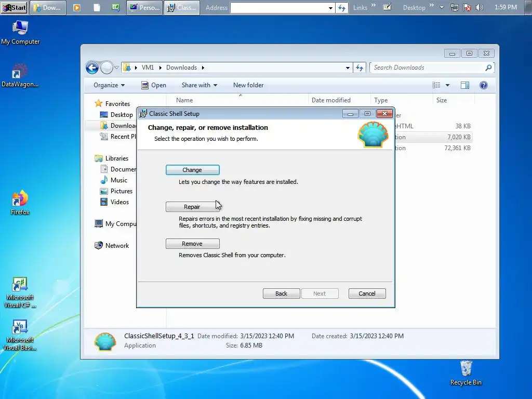
Task: Open the views options dropdown arrow
Action: click(x=447, y=85)
